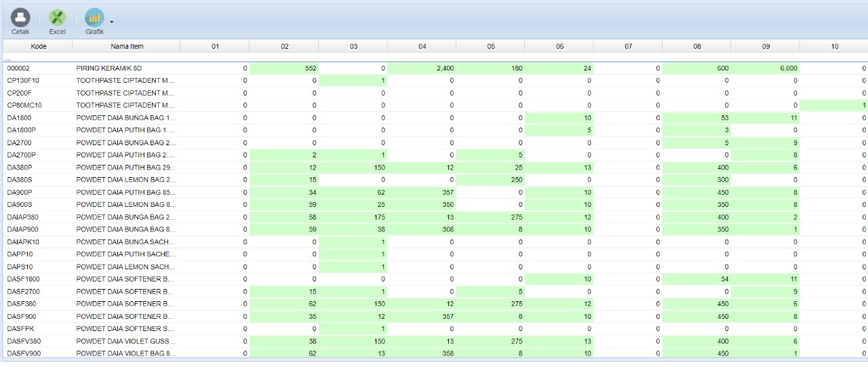This screenshot has width=868, height=367.
Task: Click the Cetak print icon
Action: coord(20,18)
